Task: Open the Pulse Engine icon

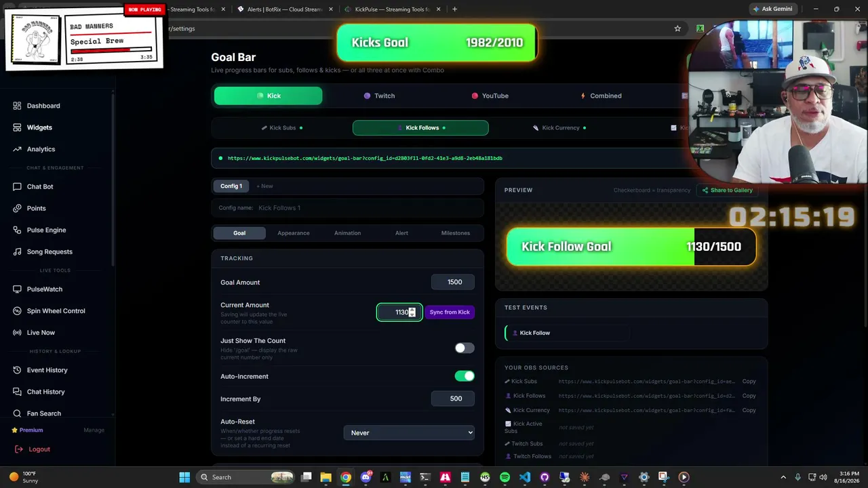Action: [17, 230]
